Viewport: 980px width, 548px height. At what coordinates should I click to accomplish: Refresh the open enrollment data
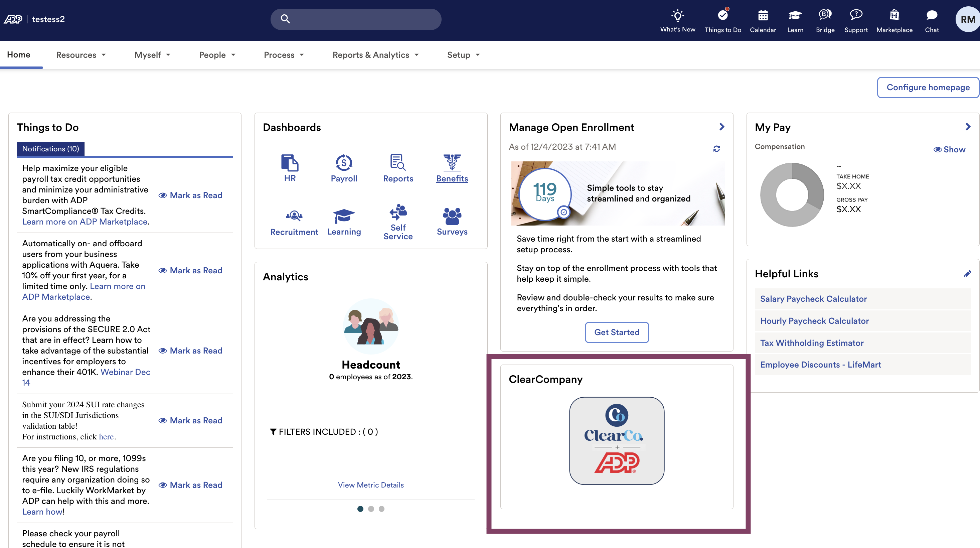pos(716,149)
